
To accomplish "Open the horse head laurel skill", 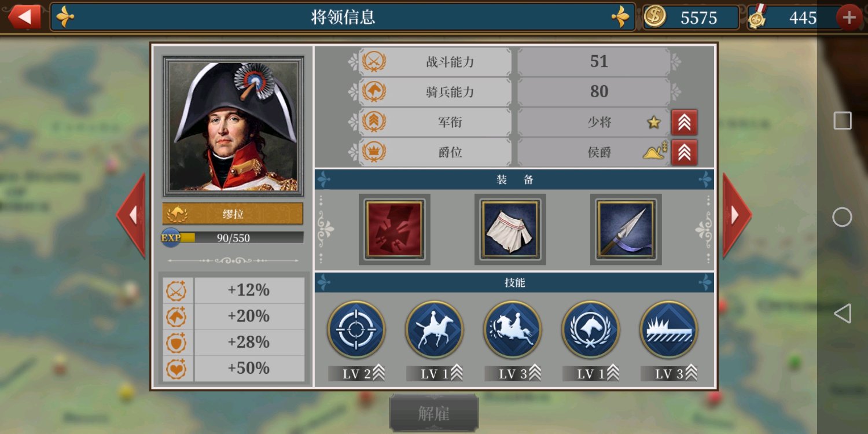I will coord(590,329).
